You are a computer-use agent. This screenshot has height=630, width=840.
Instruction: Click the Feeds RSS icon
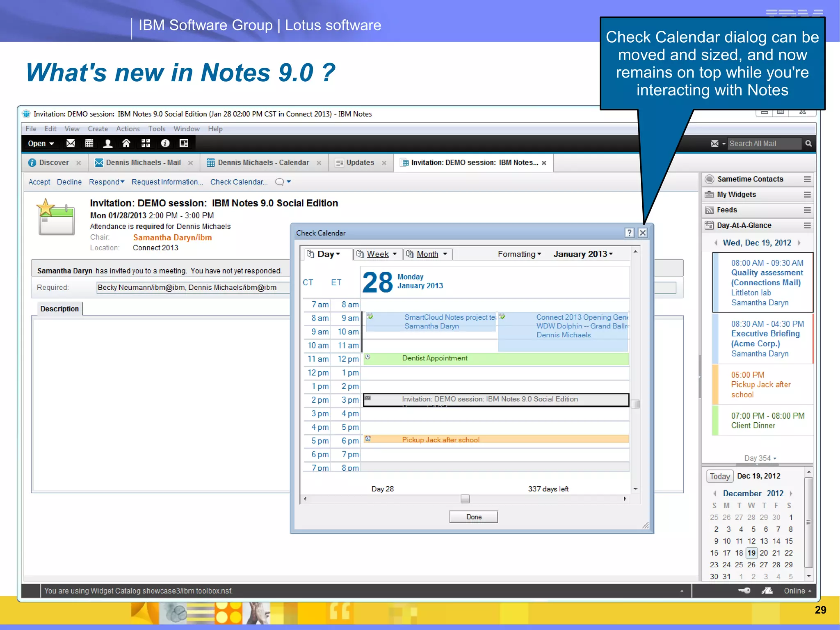709,210
